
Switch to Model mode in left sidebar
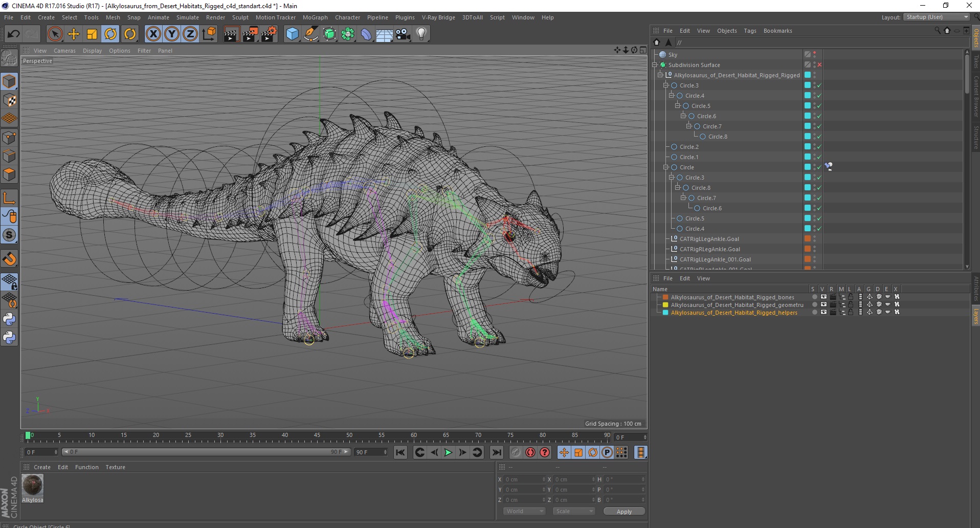click(x=9, y=81)
